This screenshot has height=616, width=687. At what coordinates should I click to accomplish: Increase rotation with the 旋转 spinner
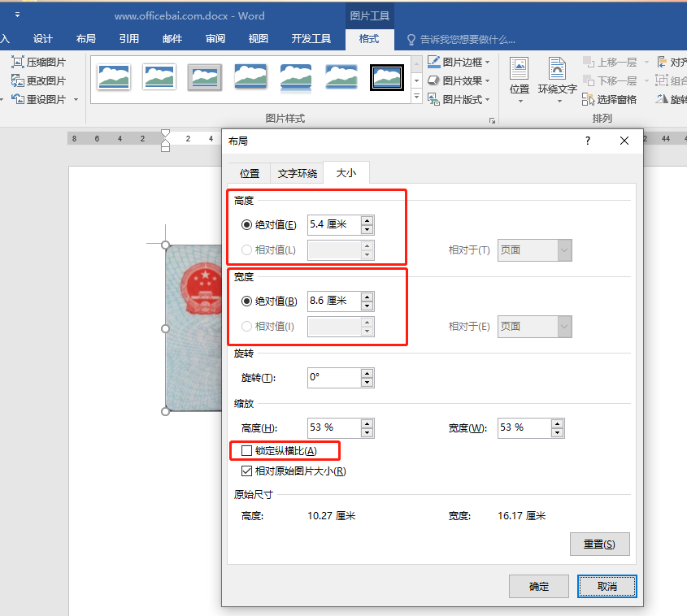(365, 373)
